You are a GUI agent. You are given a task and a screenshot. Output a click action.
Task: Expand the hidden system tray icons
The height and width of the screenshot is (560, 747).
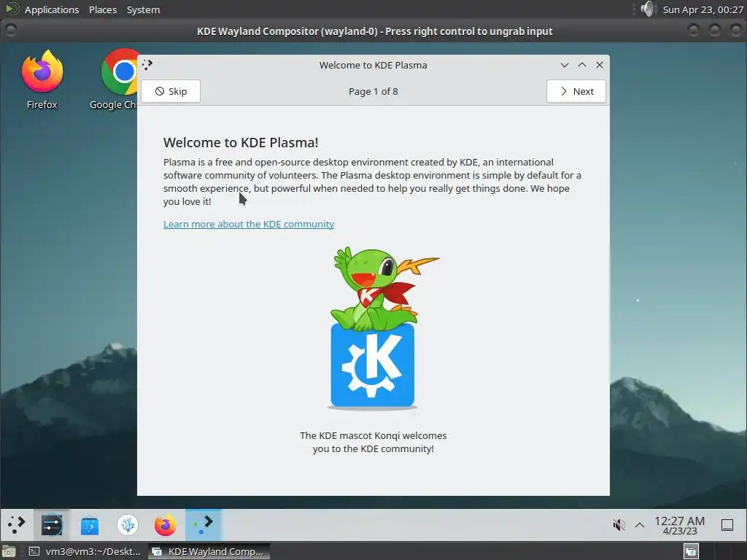[x=640, y=525]
